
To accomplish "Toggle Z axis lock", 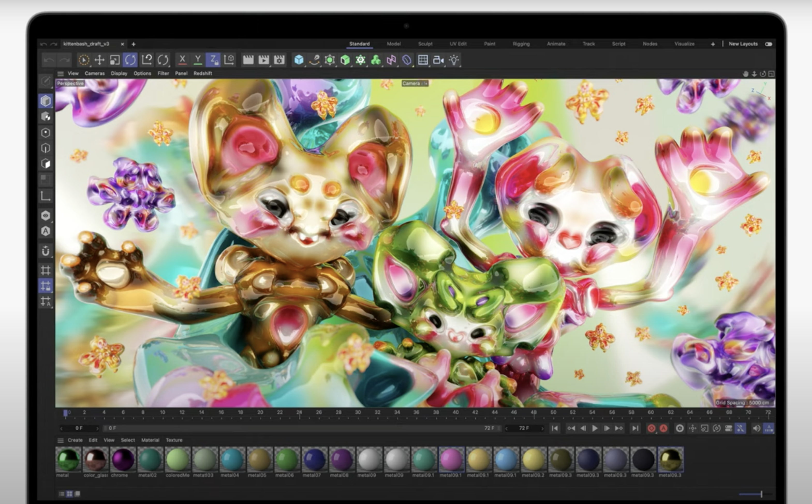I will click(213, 60).
